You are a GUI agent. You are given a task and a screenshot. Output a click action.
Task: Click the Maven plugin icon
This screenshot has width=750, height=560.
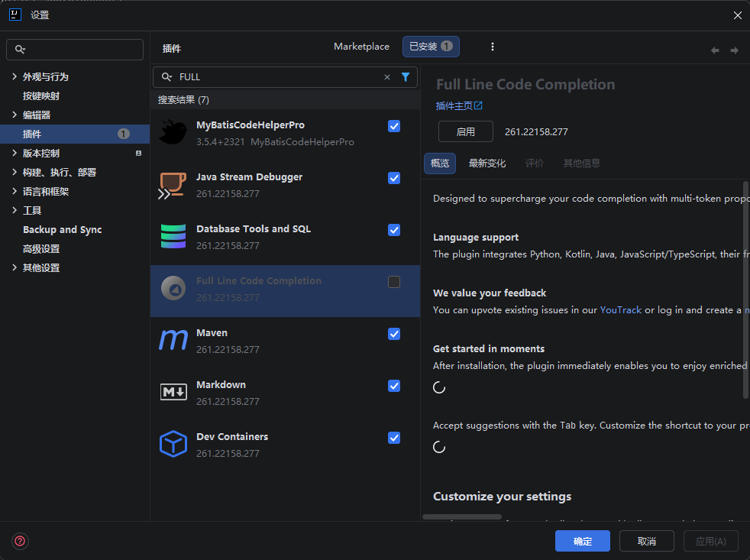click(x=173, y=340)
